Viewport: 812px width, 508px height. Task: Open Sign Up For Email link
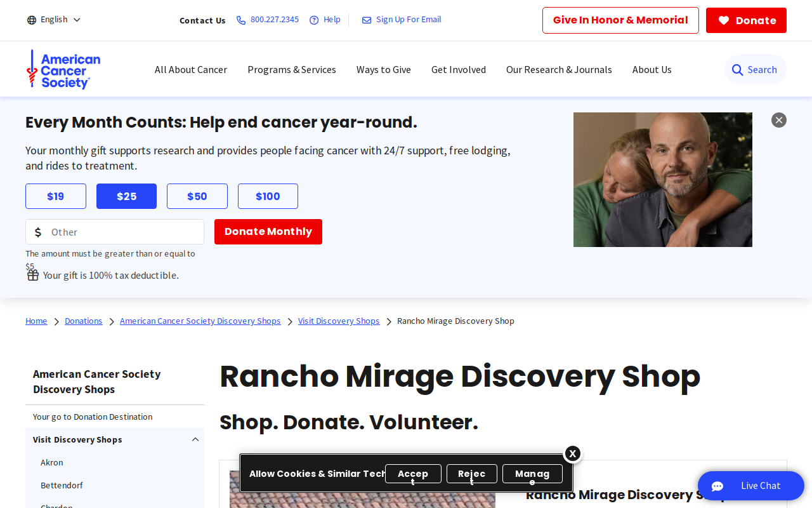[x=409, y=20]
